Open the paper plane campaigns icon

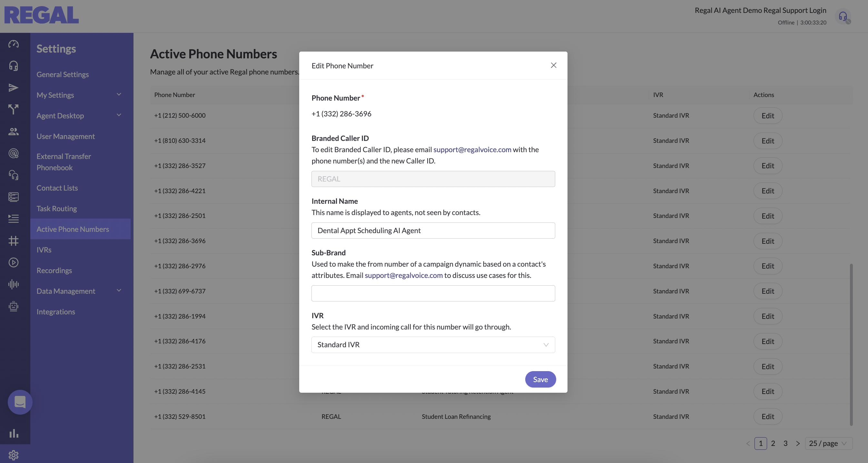click(x=14, y=88)
